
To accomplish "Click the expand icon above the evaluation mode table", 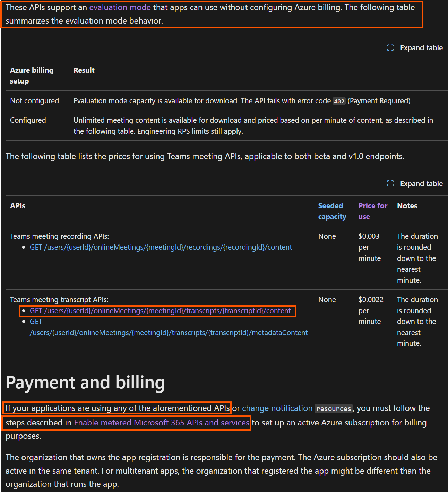I will click(x=390, y=48).
